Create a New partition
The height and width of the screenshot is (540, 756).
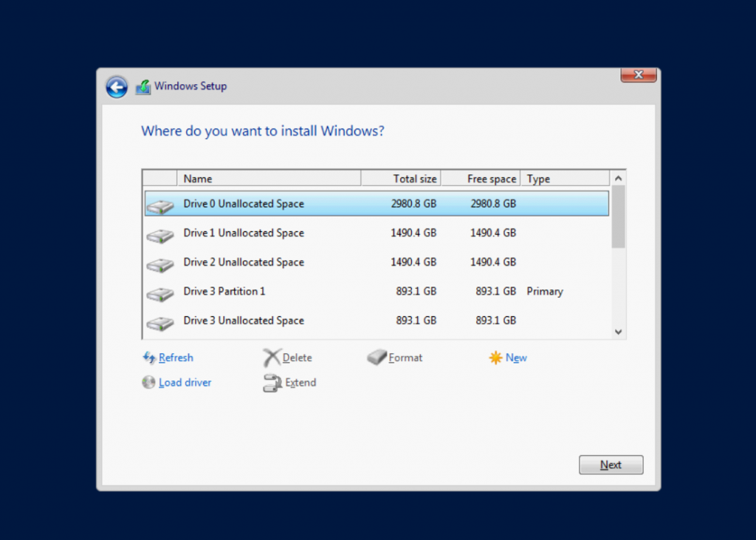pos(516,358)
